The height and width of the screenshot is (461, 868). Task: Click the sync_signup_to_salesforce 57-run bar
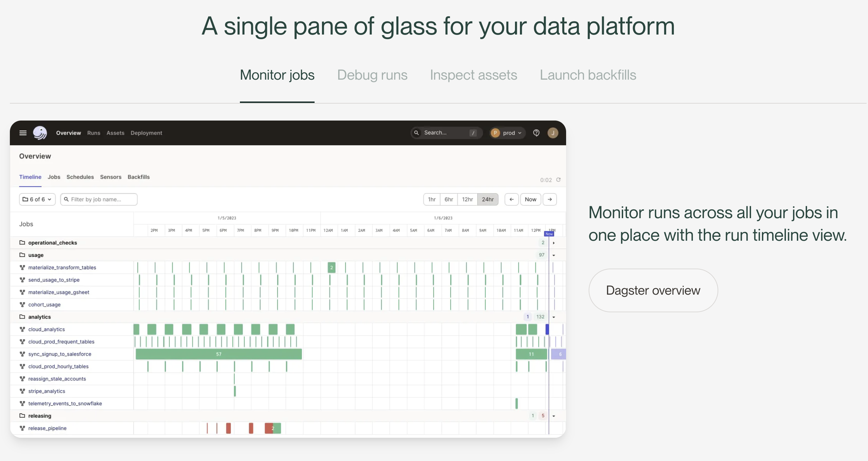click(x=219, y=354)
